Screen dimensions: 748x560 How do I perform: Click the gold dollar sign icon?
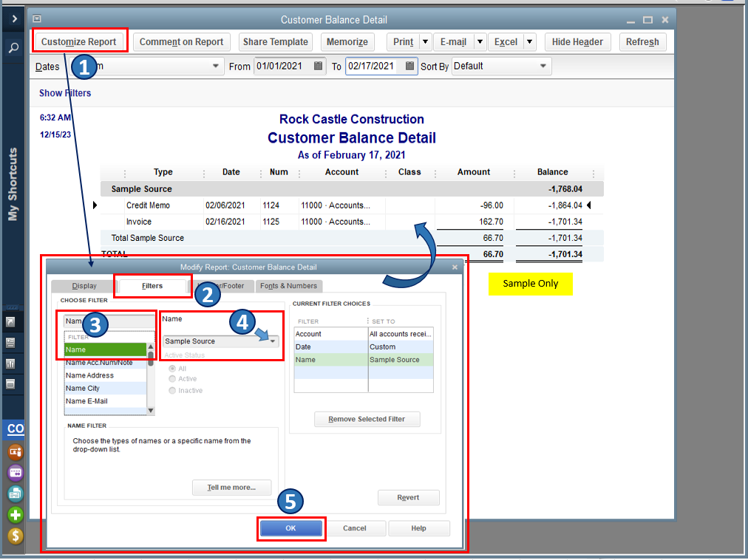pyautogui.click(x=15, y=536)
